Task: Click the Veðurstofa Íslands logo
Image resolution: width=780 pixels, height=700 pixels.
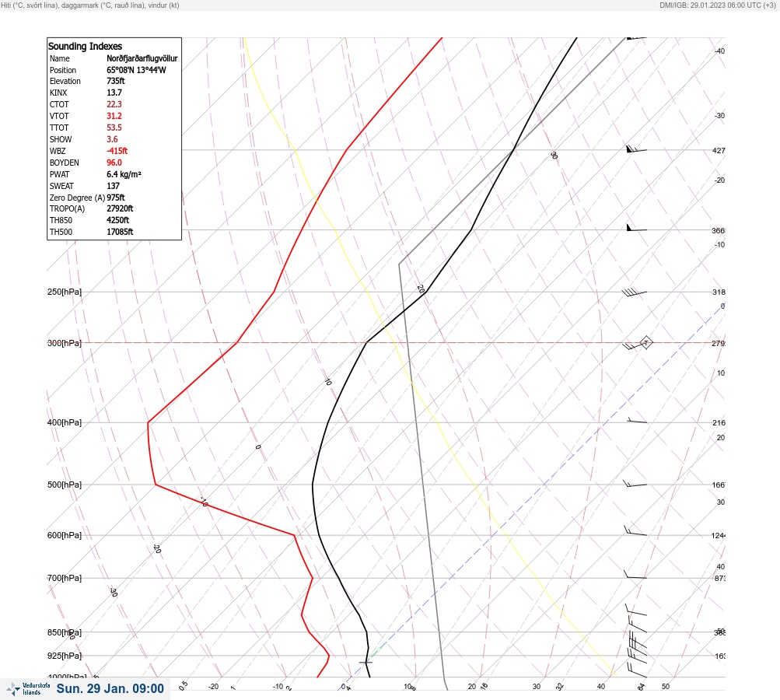Action: pyautogui.click(x=28, y=688)
